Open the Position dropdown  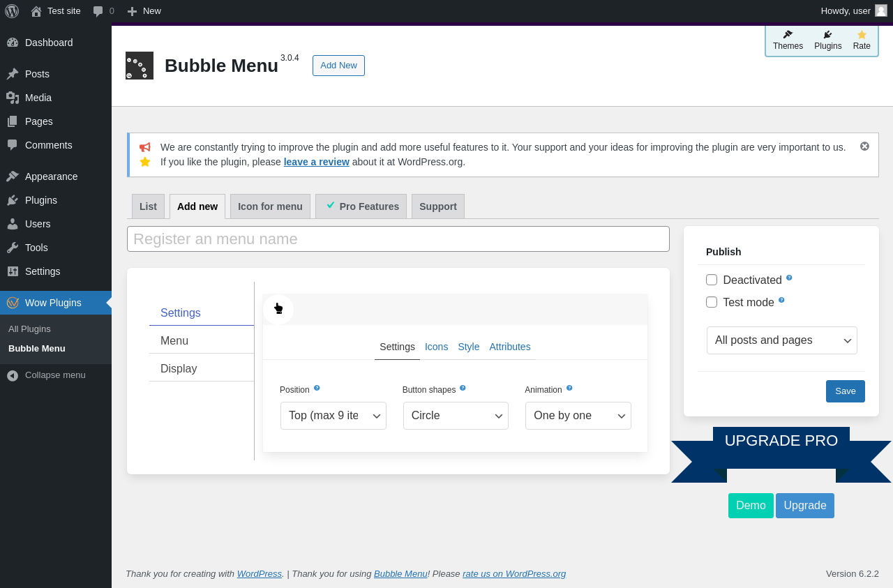coord(333,416)
